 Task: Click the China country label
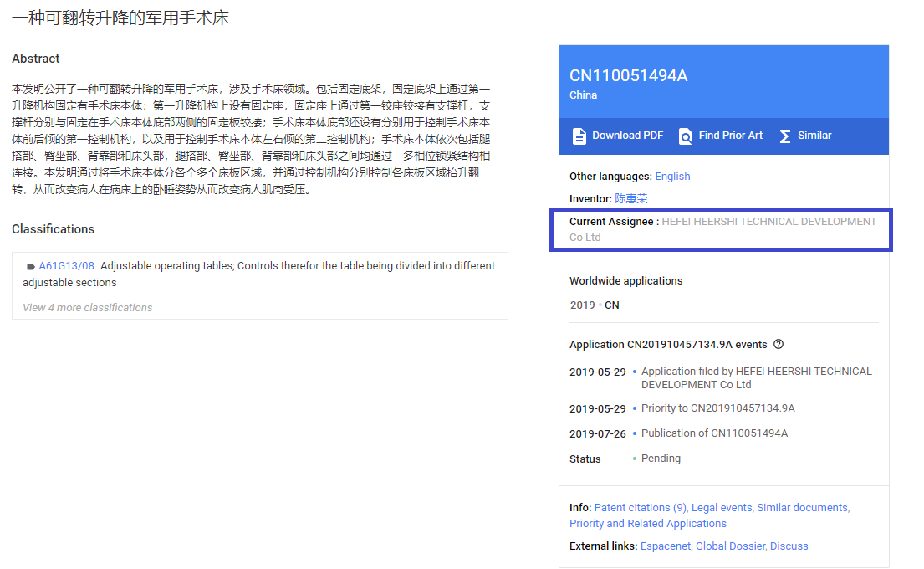tap(583, 95)
